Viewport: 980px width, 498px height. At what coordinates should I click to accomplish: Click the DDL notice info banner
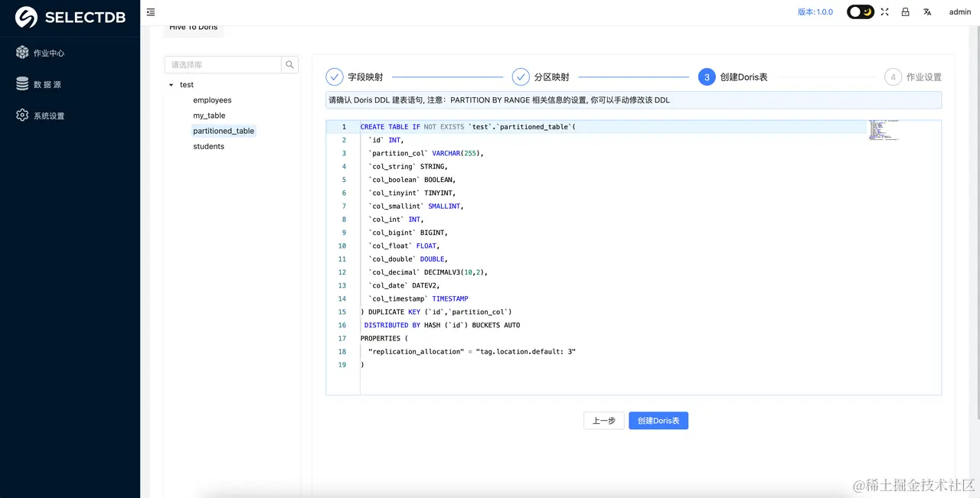(633, 100)
